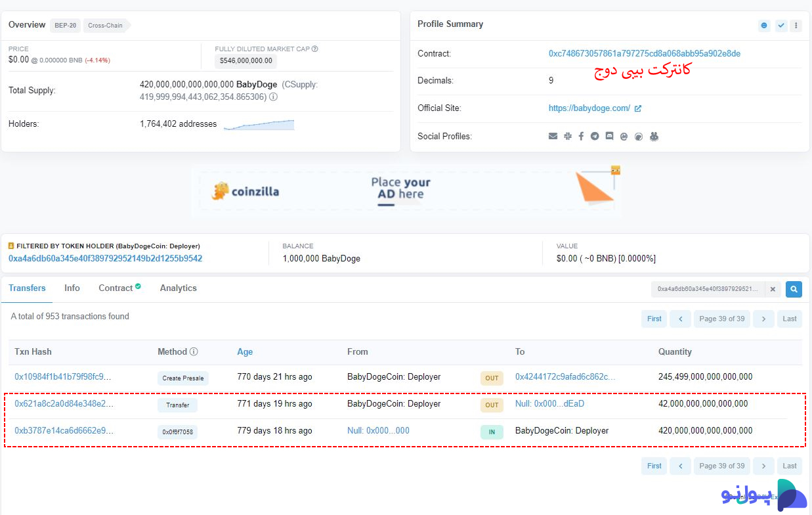Click the Create Presale method badge
The image size is (812, 515).
tap(183, 378)
